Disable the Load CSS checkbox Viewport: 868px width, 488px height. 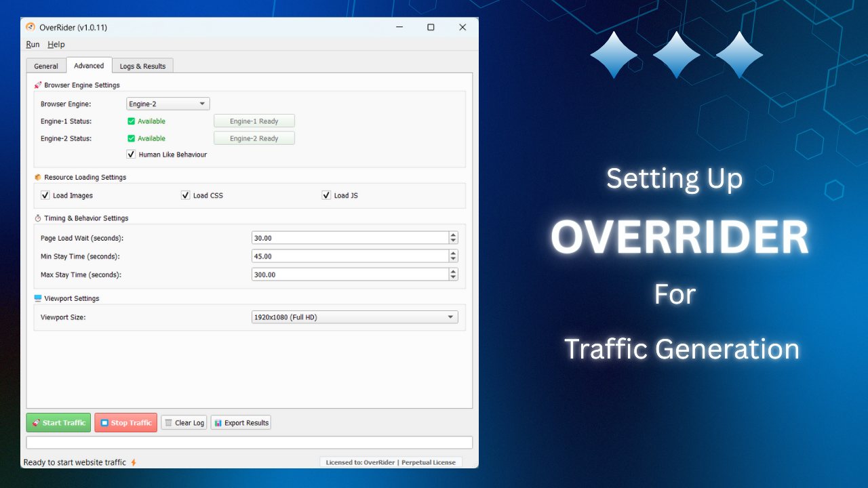click(x=186, y=195)
